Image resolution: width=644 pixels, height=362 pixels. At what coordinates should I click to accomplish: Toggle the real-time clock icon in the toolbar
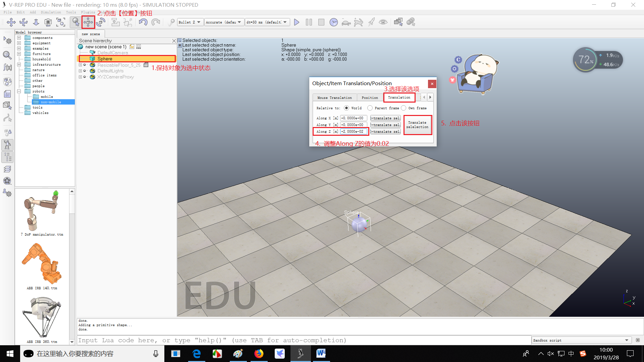click(333, 22)
